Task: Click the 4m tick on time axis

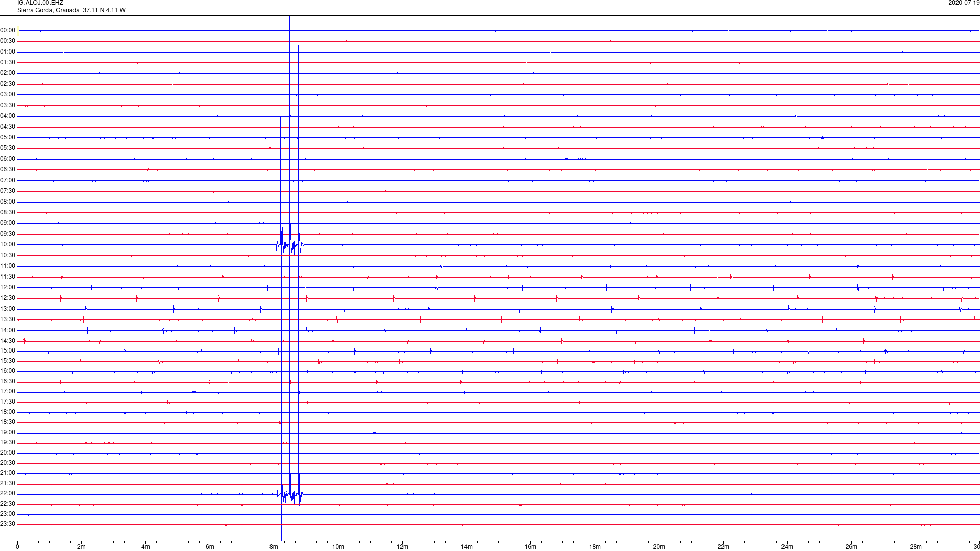Action: (x=145, y=547)
